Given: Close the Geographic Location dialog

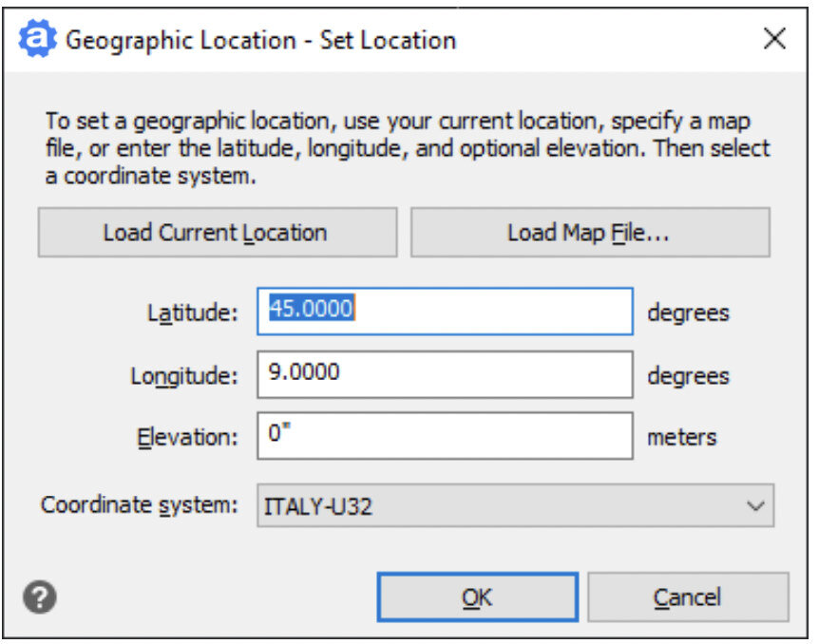Looking at the screenshot, I should 774,39.
